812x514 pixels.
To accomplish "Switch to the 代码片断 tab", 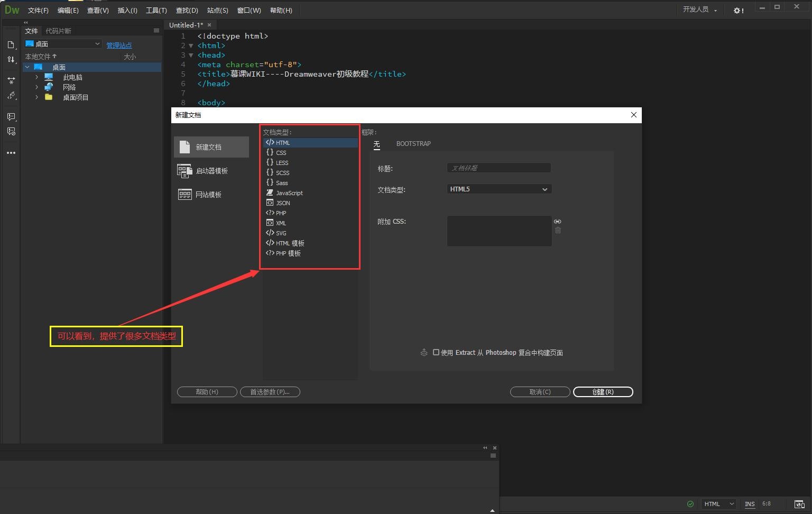I will [58, 31].
